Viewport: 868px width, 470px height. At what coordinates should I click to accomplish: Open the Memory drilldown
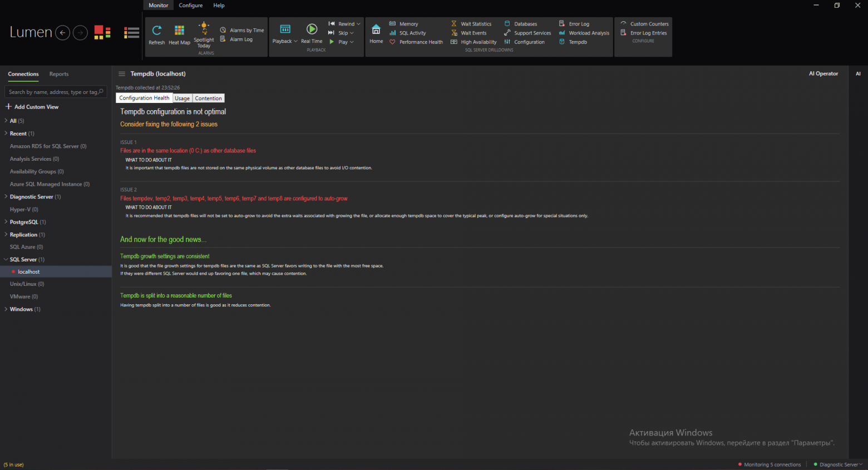(404, 24)
